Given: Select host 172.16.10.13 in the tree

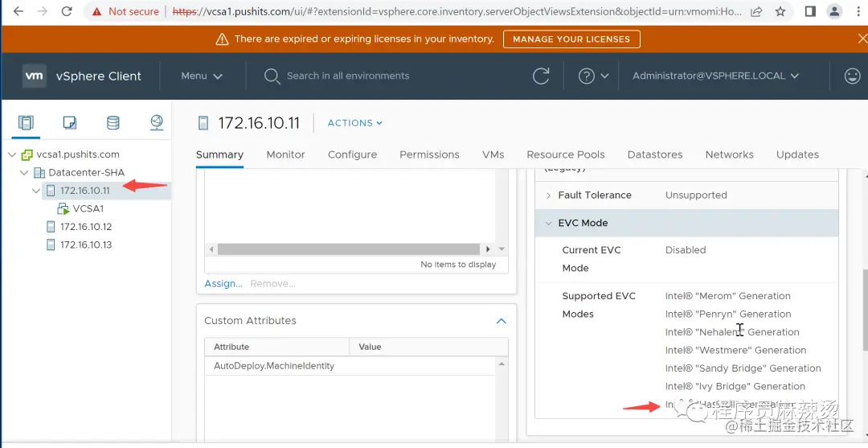Looking at the screenshot, I should (86, 245).
